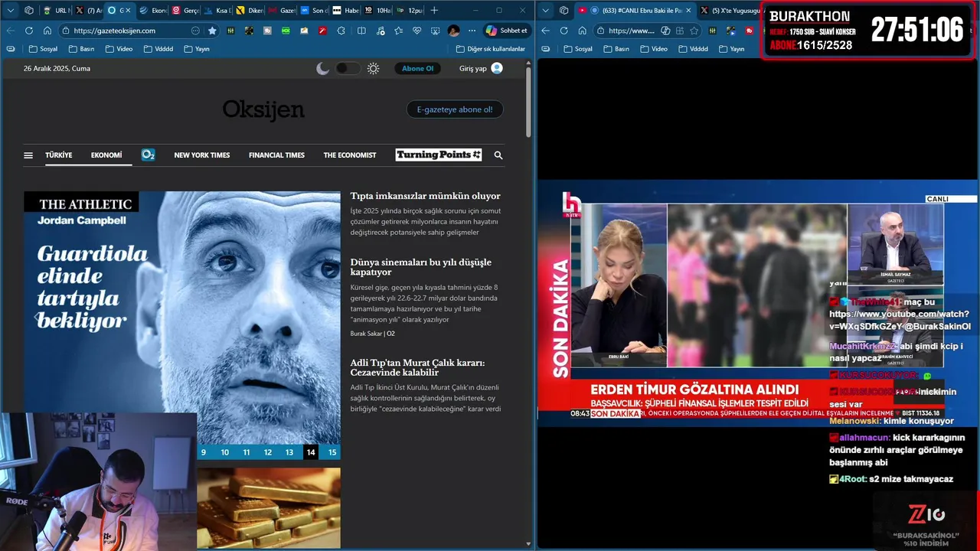Click the Halk TV live video player

click(757, 302)
